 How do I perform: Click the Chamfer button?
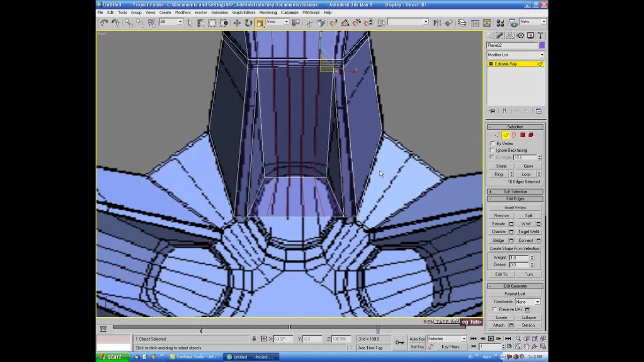point(499,232)
